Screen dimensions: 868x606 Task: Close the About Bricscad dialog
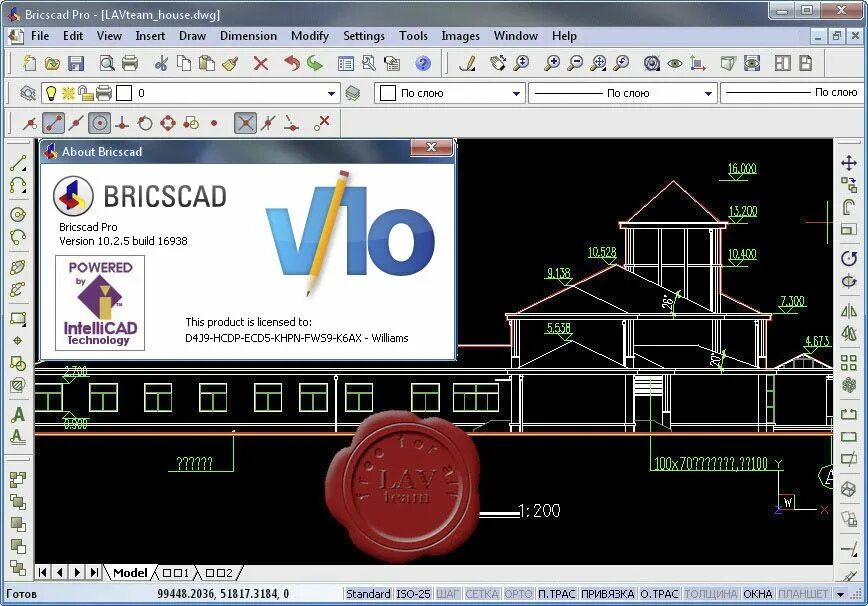click(431, 147)
